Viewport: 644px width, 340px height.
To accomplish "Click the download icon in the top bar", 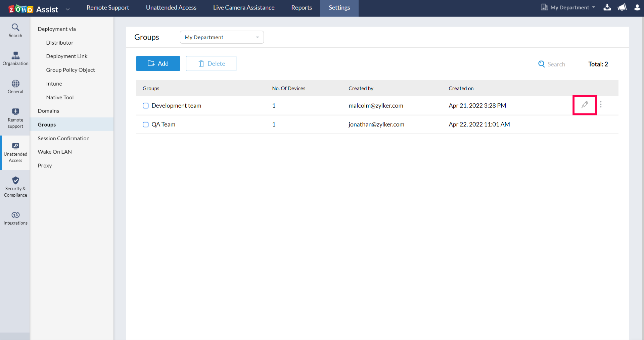I will 607,7.
